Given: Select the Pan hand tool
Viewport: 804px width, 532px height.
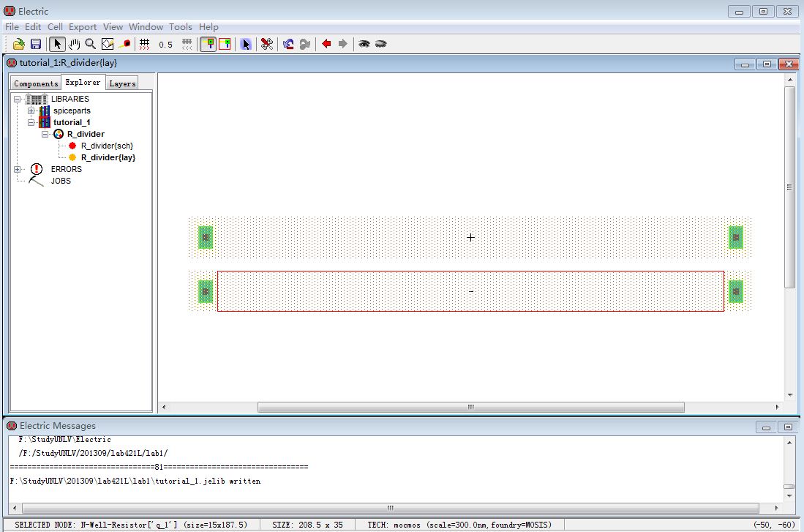Looking at the screenshot, I should pyautogui.click(x=74, y=44).
